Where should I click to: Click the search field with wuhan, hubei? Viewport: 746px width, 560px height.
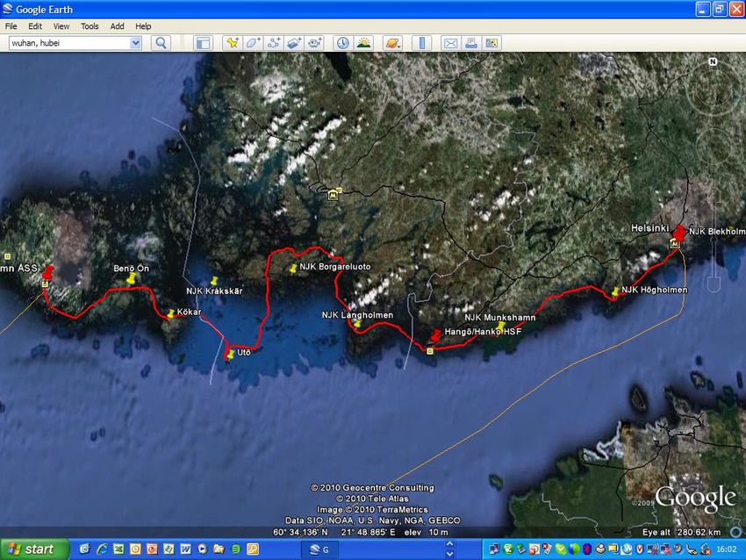point(69,43)
